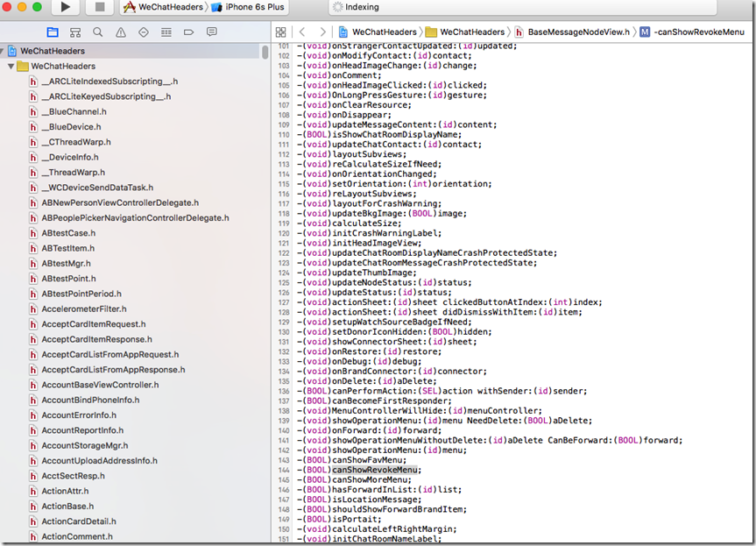Go back in editor history

tap(302, 32)
